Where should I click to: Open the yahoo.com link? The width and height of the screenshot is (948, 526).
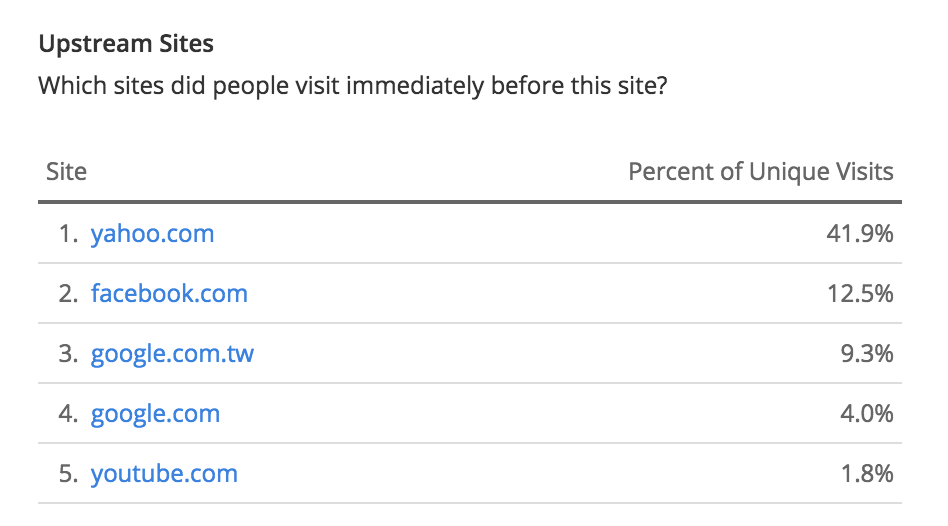click(x=152, y=234)
